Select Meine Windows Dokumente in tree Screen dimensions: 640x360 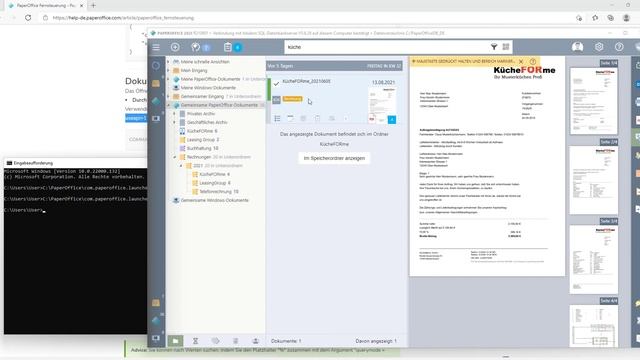[208, 88]
